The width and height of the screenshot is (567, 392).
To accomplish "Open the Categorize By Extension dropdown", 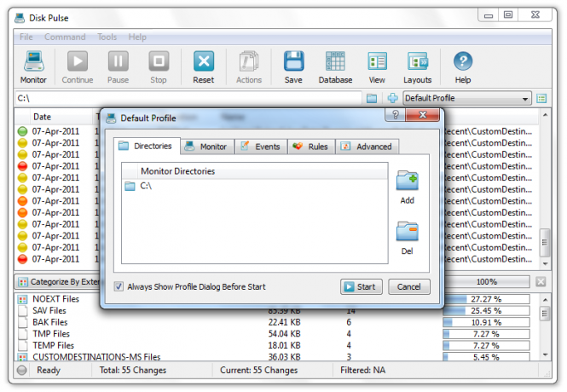I will (x=58, y=282).
